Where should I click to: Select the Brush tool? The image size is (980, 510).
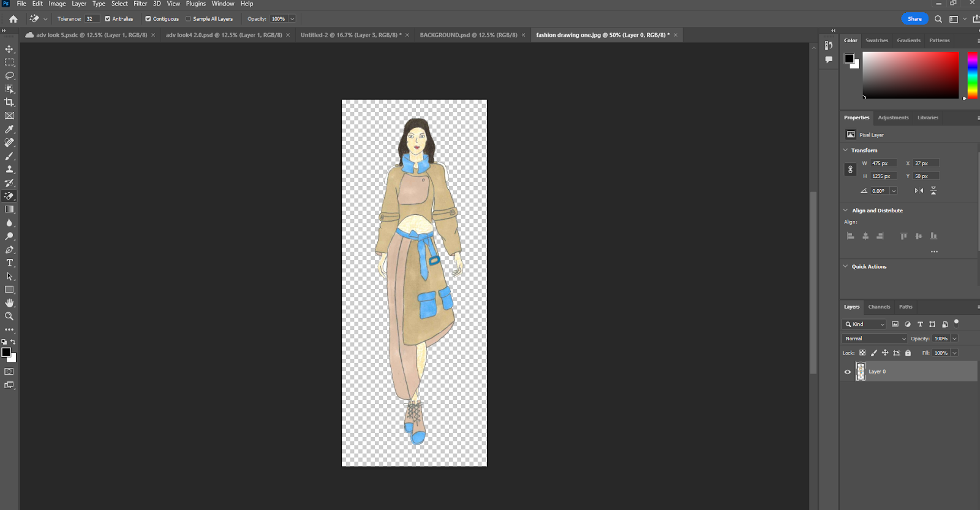click(9, 156)
